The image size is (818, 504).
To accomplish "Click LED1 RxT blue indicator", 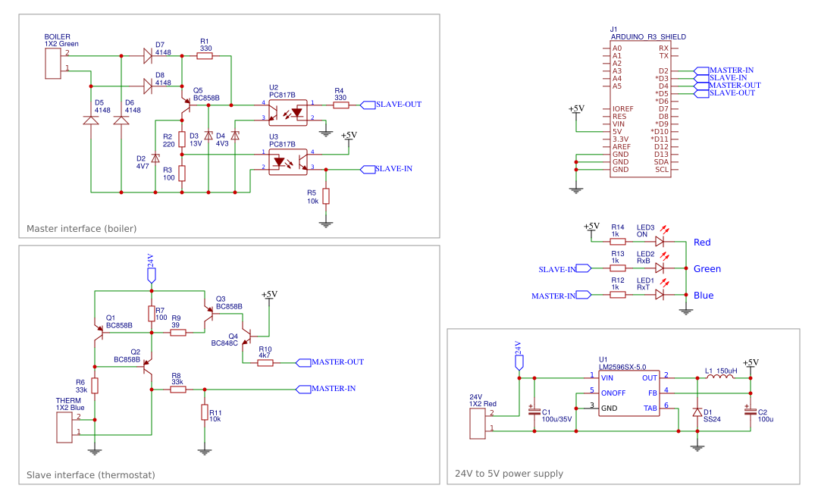I will pyautogui.click(x=659, y=295).
